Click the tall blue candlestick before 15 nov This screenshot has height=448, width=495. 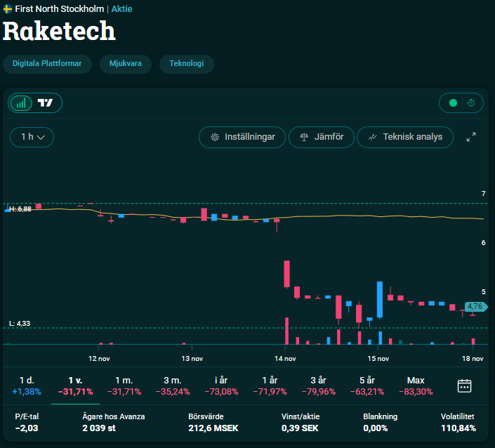point(380,300)
